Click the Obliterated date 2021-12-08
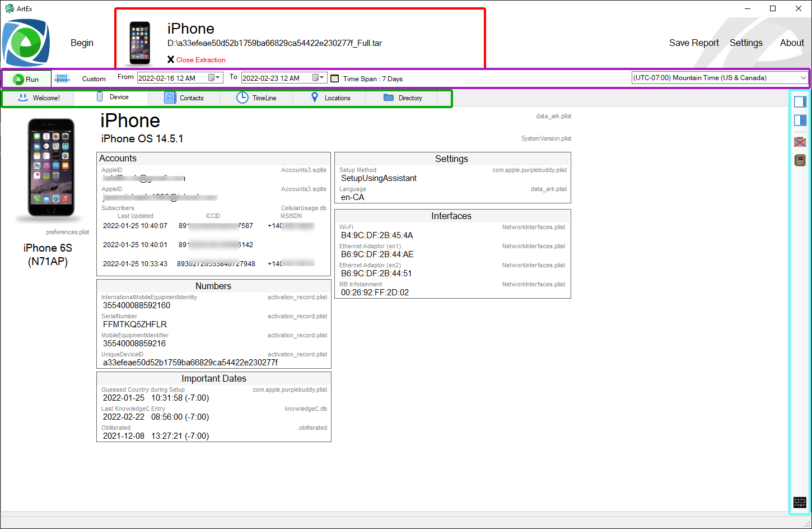Viewport: 812px width, 529px height. click(x=156, y=436)
